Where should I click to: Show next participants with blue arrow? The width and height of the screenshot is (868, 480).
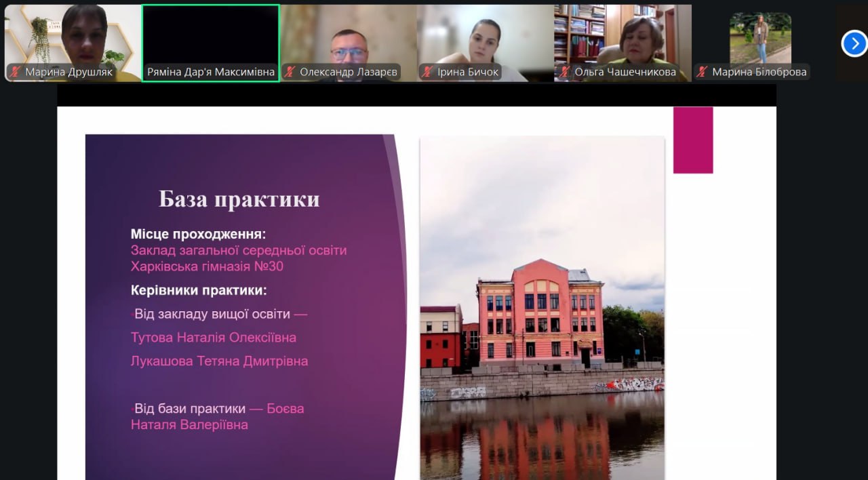click(854, 43)
